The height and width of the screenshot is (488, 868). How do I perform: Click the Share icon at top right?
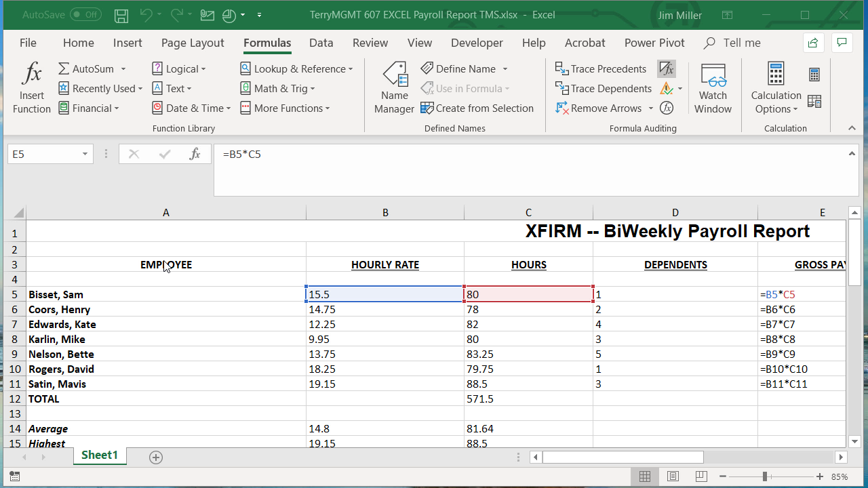click(x=812, y=43)
